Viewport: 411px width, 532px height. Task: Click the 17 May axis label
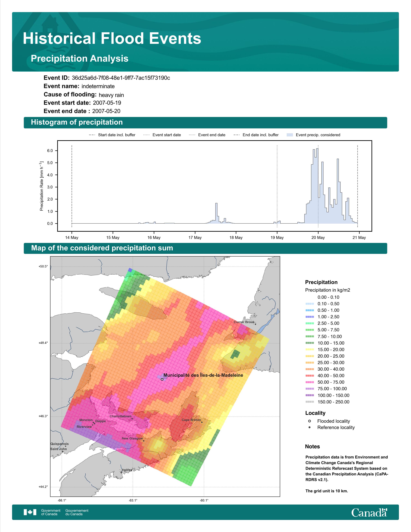click(x=195, y=237)
